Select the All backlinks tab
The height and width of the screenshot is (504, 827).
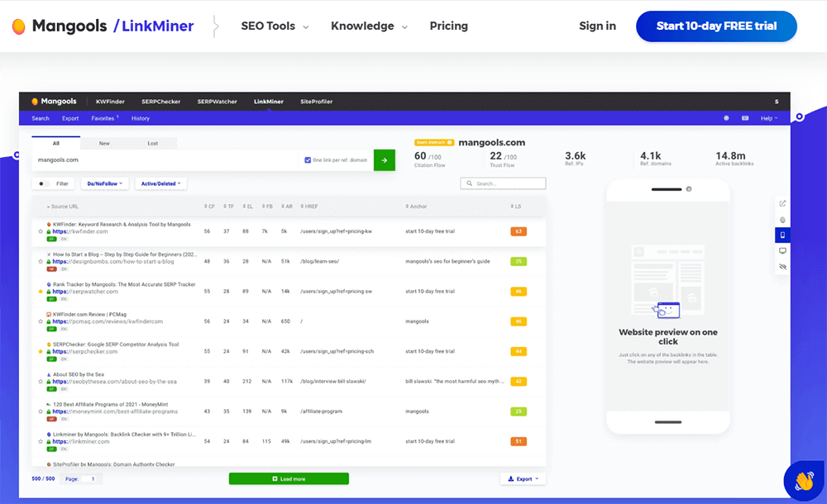point(56,144)
